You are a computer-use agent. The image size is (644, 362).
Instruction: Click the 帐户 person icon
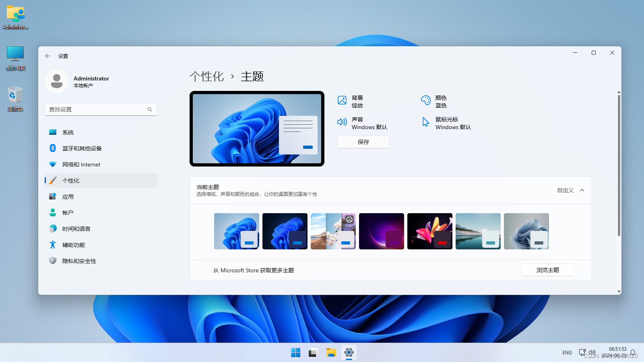(53, 212)
